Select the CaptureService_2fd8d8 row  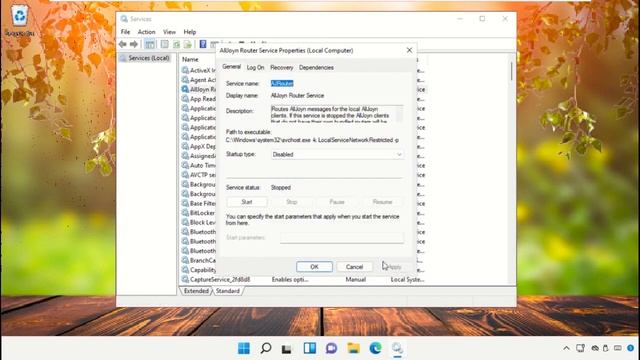[216, 280]
